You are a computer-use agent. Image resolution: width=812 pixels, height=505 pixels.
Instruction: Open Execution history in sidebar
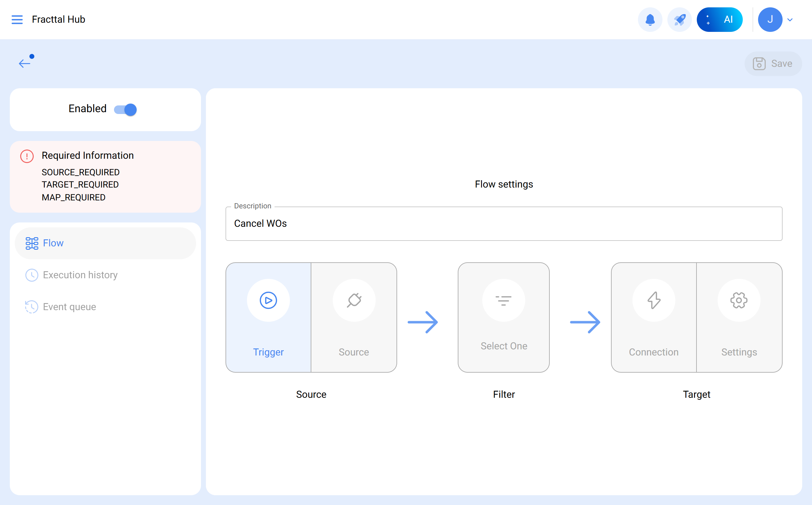80,275
